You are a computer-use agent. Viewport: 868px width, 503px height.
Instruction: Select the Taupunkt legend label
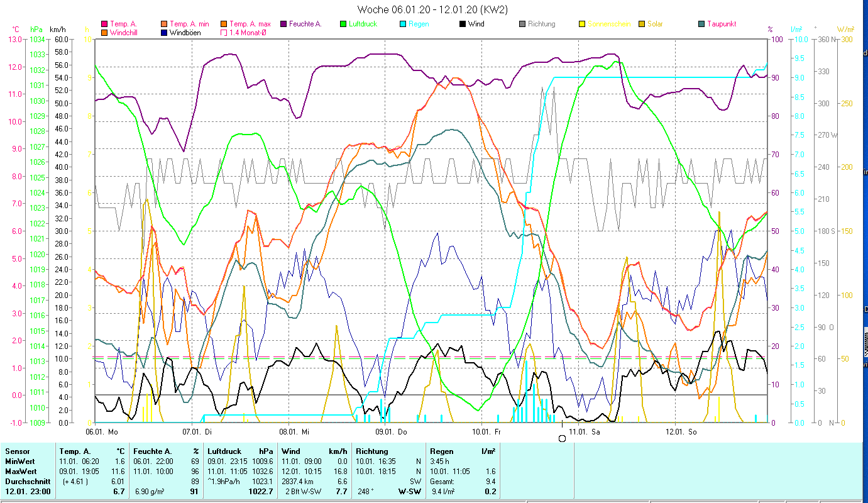722,24
